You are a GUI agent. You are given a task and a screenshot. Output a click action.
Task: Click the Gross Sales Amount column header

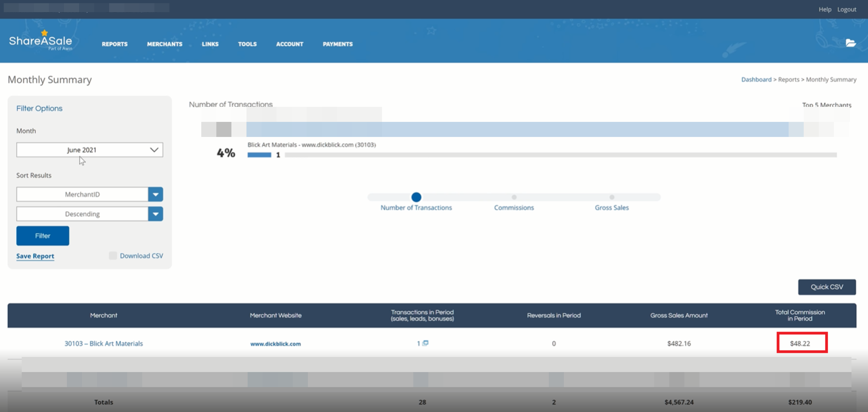tap(679, 315)
